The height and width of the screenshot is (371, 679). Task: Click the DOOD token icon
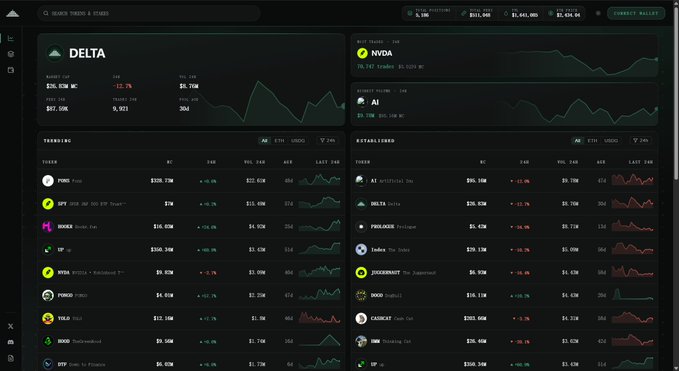tap(361, 295)
